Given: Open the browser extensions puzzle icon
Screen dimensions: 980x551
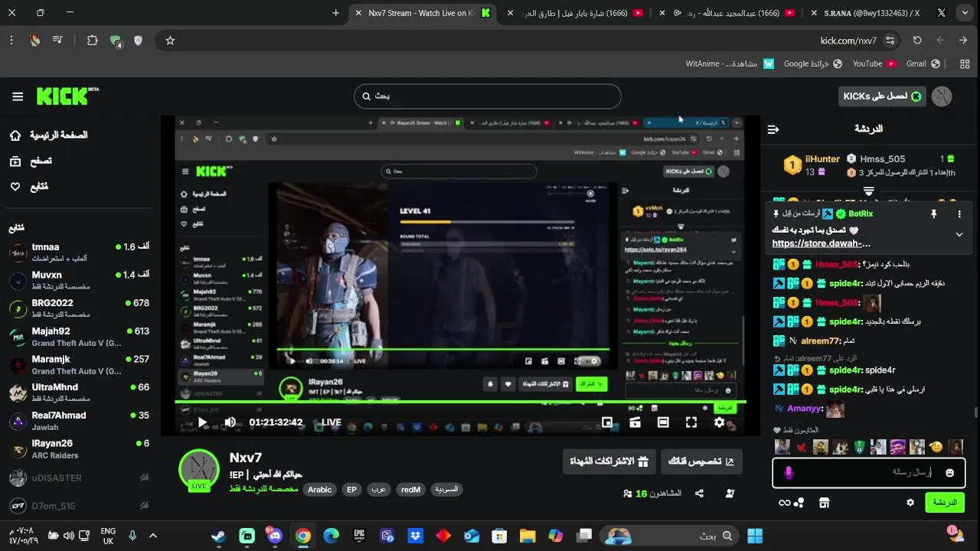Looking at the screenshot, I should (x=92, y=41).
